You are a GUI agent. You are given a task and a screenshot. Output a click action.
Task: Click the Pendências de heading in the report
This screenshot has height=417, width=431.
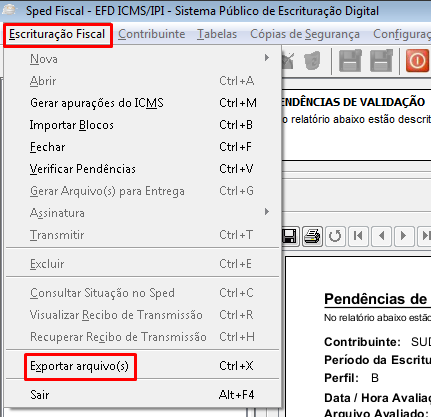(375, 299)
